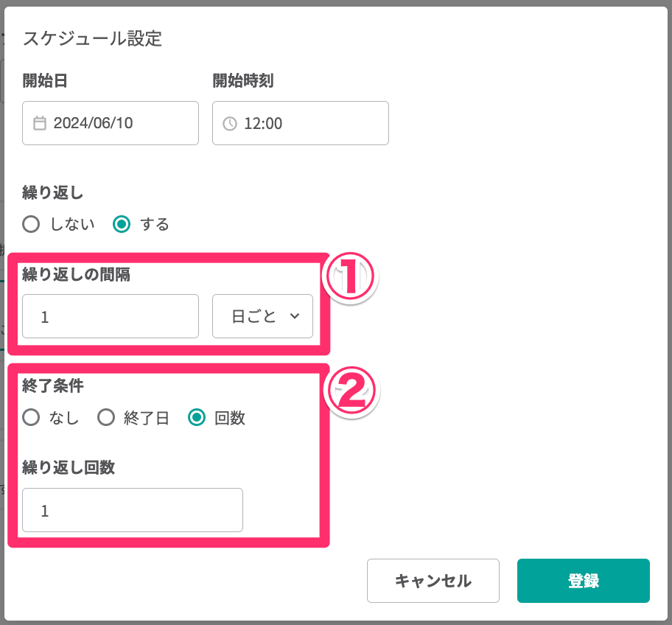Click the 12:00 start time text
Screen dimensions: 672x625
coord(263,123)
